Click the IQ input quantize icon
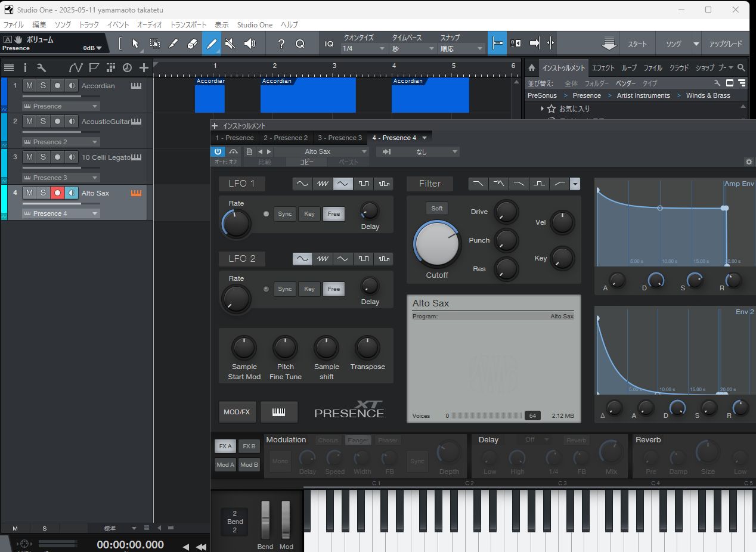 pos(329,44)
